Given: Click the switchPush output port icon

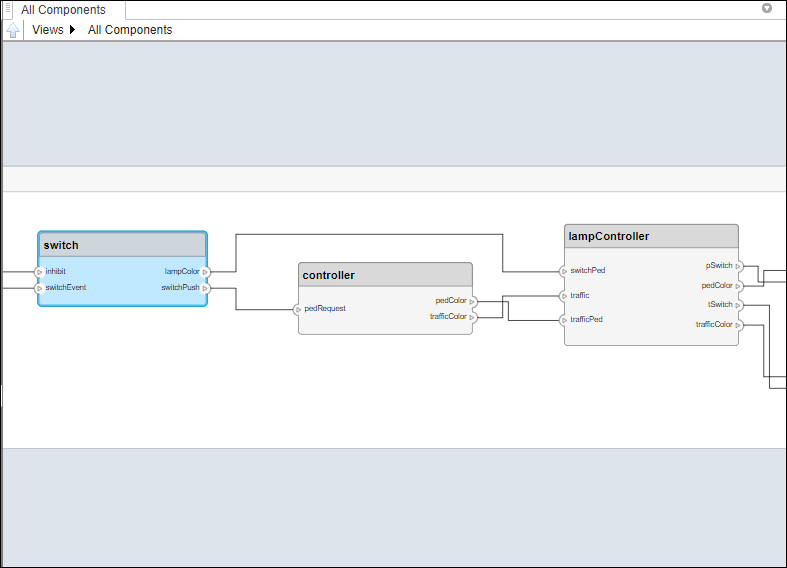Looking at the screenshot, I should point(205,288).
